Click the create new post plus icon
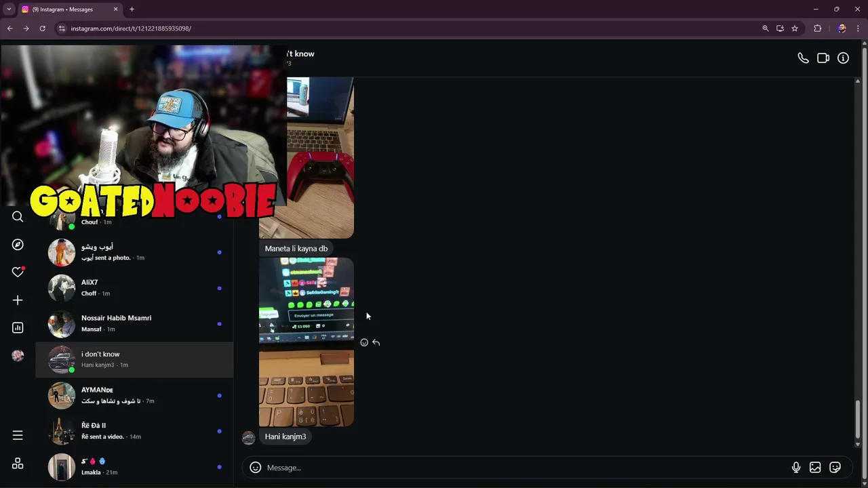Screen dimensions: 868x488 tap(18, 300)
